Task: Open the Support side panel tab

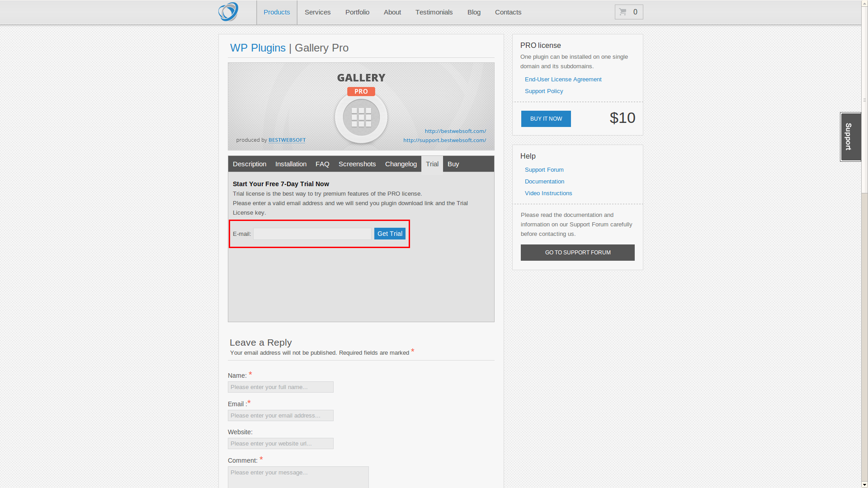Action: click(850, 136)
